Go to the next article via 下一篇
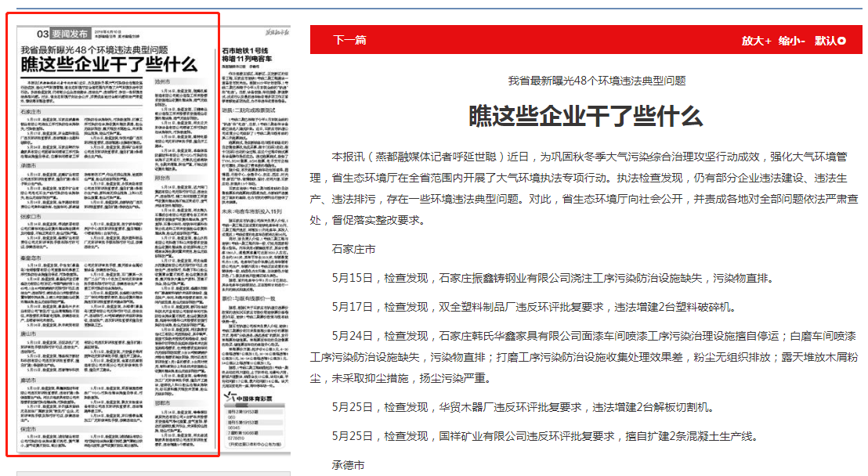Viewport: 868px width, 476px height. tap(349, 40)
